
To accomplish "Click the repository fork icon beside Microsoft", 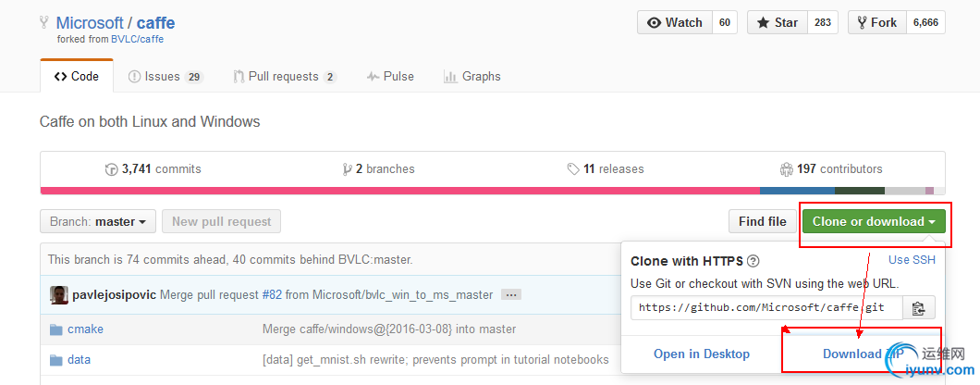I will coord(43,22).
